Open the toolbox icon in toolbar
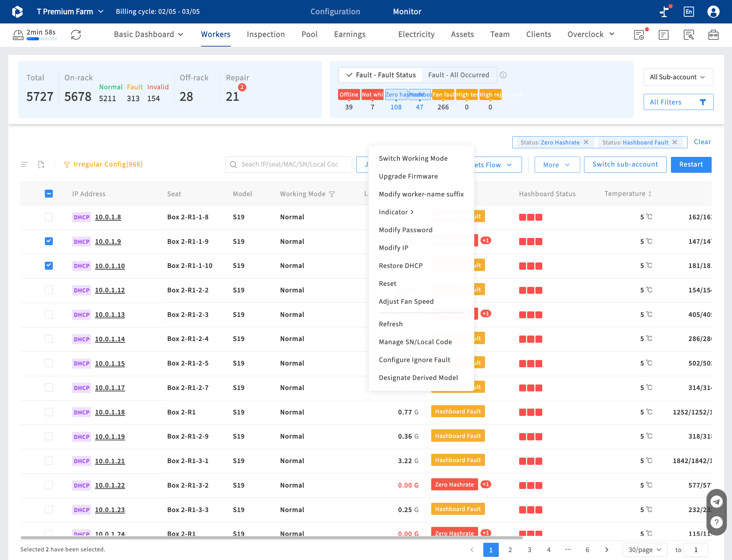The height and width of the screenshot is (560, 732). pos(713,35)
